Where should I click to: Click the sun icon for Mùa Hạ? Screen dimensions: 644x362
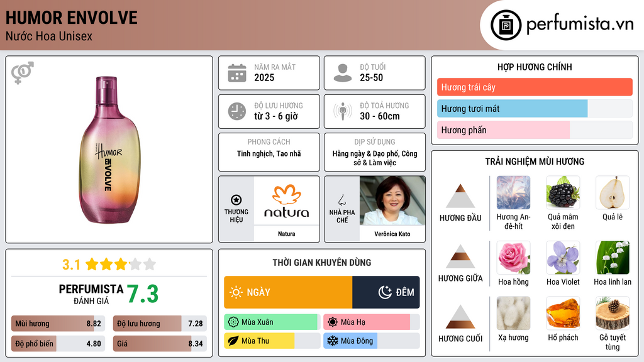click(x=333, y=322)
